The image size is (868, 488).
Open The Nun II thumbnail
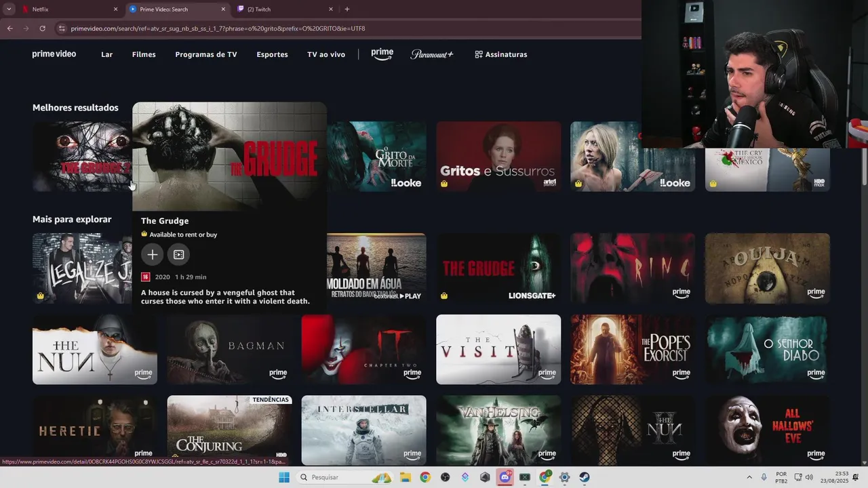tap(633, 430)
